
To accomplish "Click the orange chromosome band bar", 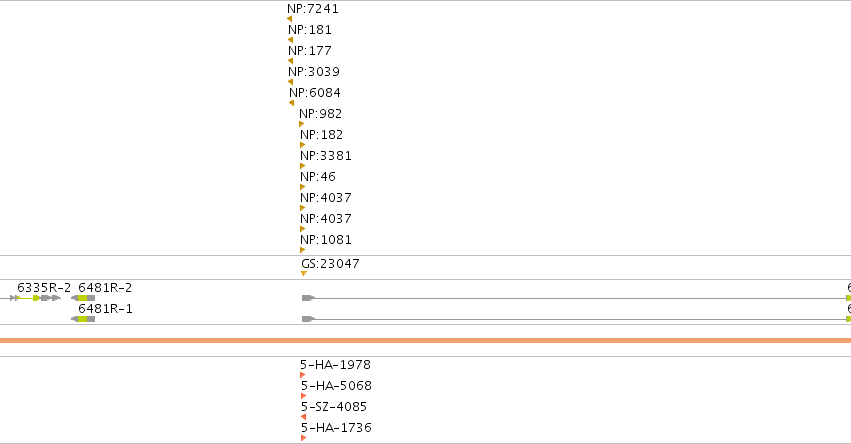I will click(426, 340).
